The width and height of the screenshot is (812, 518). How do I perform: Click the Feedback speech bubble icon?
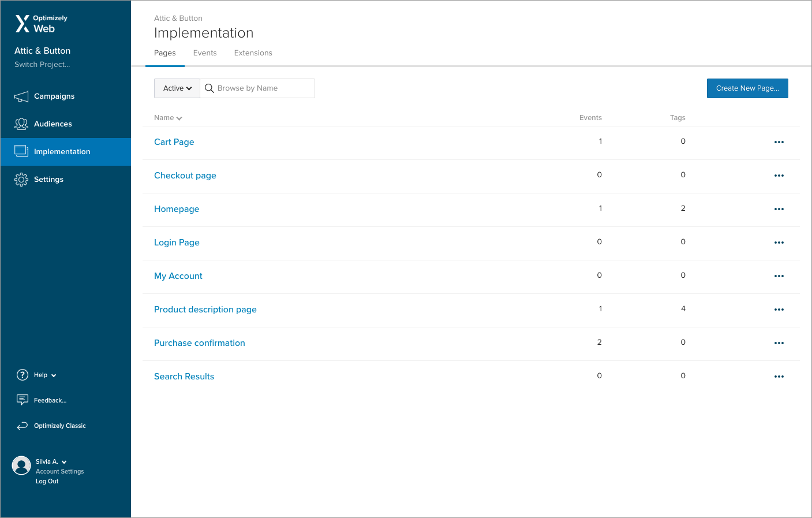[23, 400]
